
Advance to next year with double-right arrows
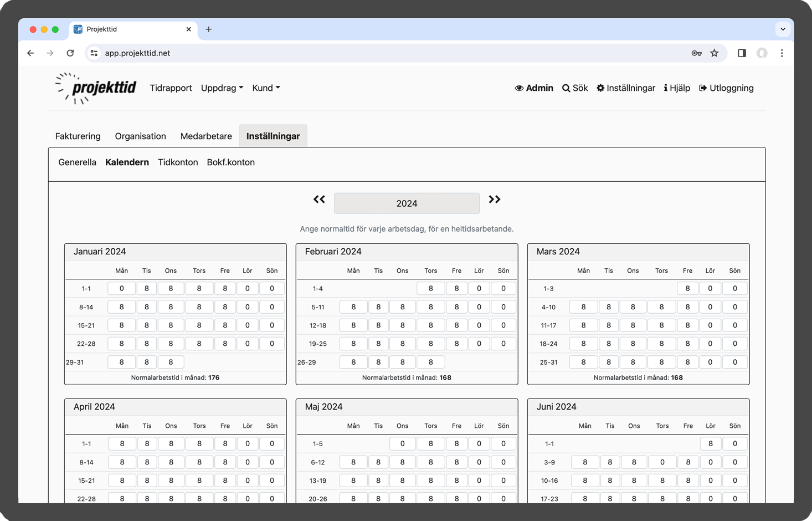pos(494,200)
